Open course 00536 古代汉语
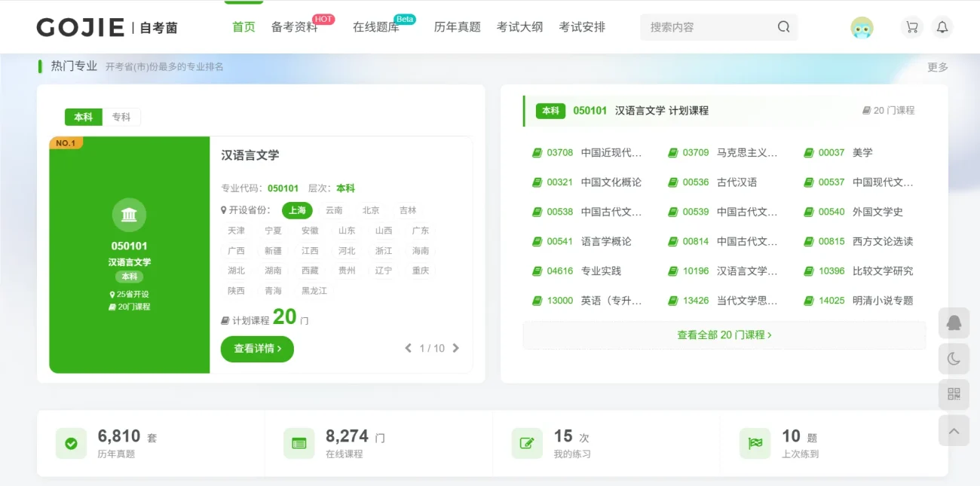980x486 pixels. tap(713, 182)
